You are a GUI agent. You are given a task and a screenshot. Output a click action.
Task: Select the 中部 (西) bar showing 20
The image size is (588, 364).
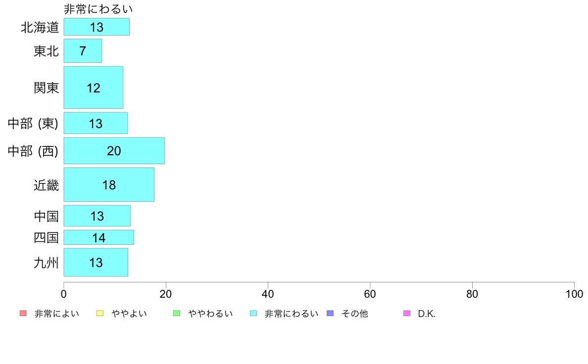point(114,151)
